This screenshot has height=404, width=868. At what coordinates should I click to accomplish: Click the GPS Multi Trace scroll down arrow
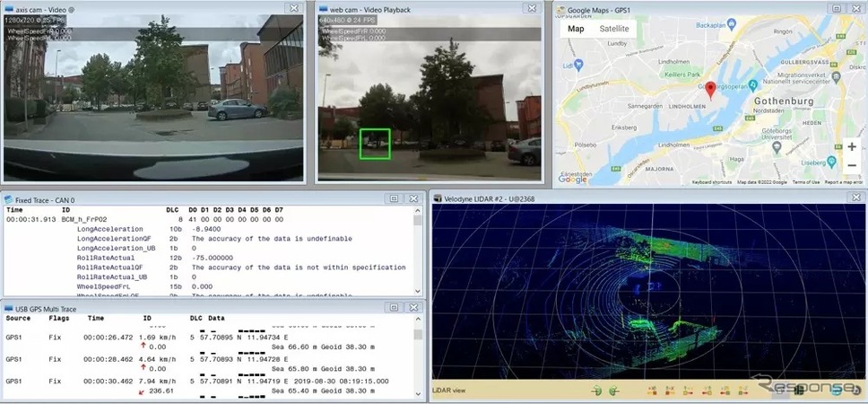(x=417, y=393)
